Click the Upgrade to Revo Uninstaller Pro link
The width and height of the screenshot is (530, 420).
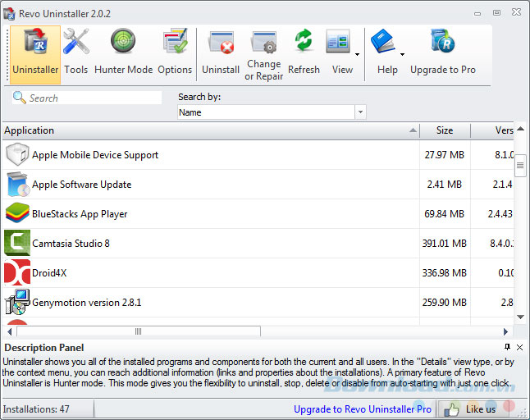[363, 409]
